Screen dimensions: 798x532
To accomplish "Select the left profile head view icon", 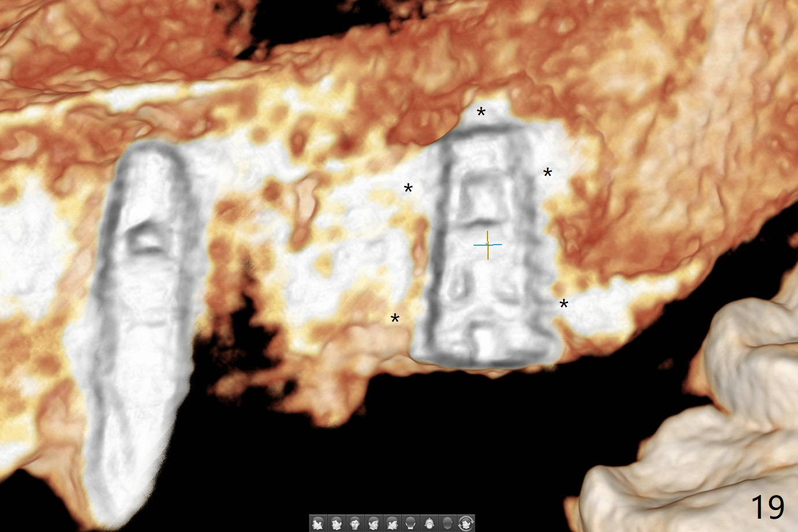I will pos(317,523).
